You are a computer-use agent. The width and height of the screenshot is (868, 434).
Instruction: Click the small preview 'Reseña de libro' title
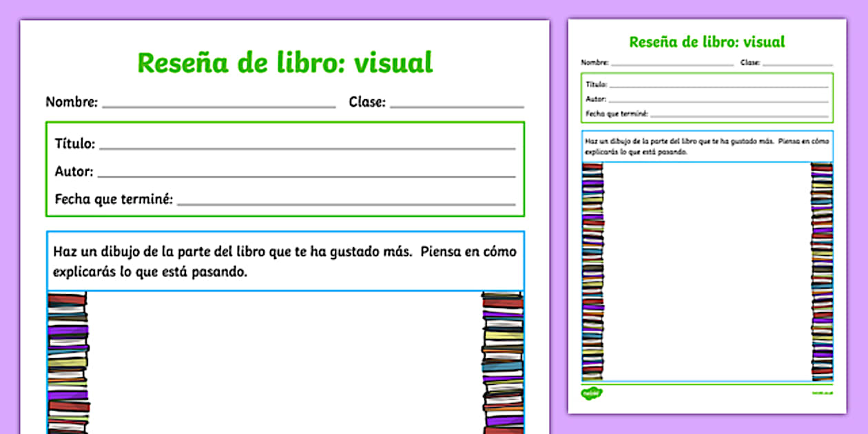[x=707, y=42]
